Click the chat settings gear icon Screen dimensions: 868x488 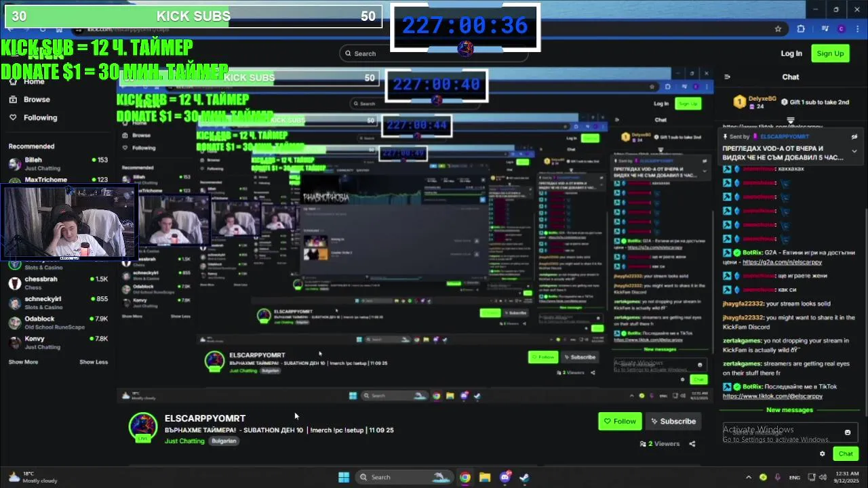click(823, 454)
